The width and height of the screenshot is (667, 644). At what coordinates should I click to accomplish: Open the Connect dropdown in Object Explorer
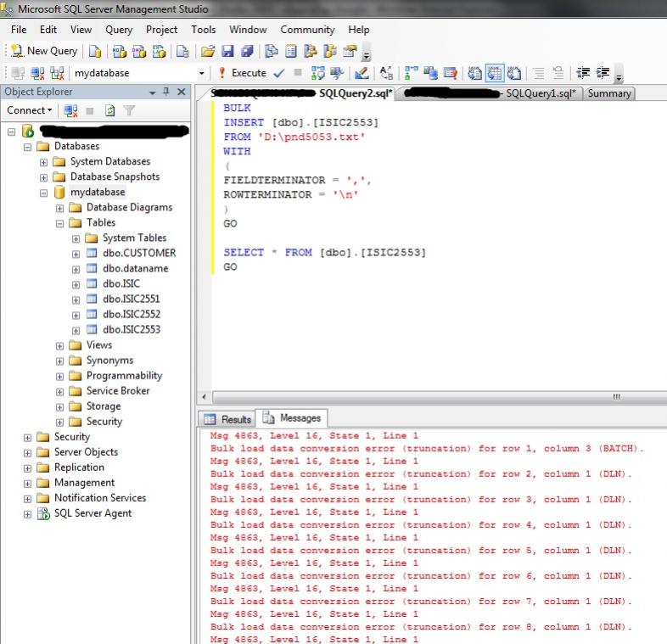pyautogui.click(x=30, y=110)
